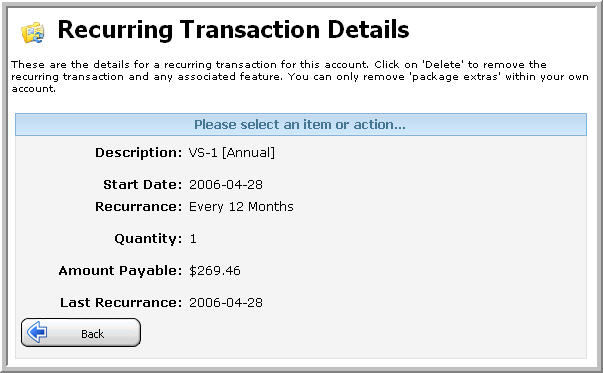
Task: Click the instructions paragraph mentioning 'Delete'
Action: pos(300,76)
